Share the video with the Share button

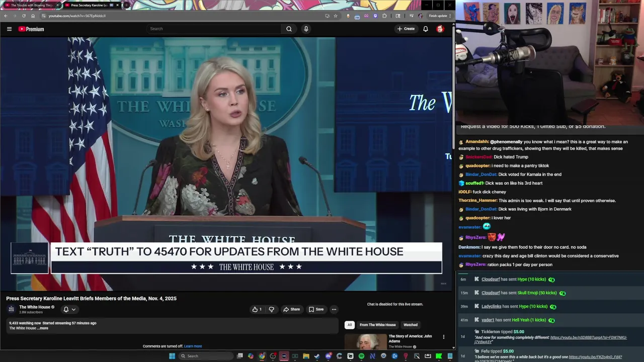click(291, 309)
